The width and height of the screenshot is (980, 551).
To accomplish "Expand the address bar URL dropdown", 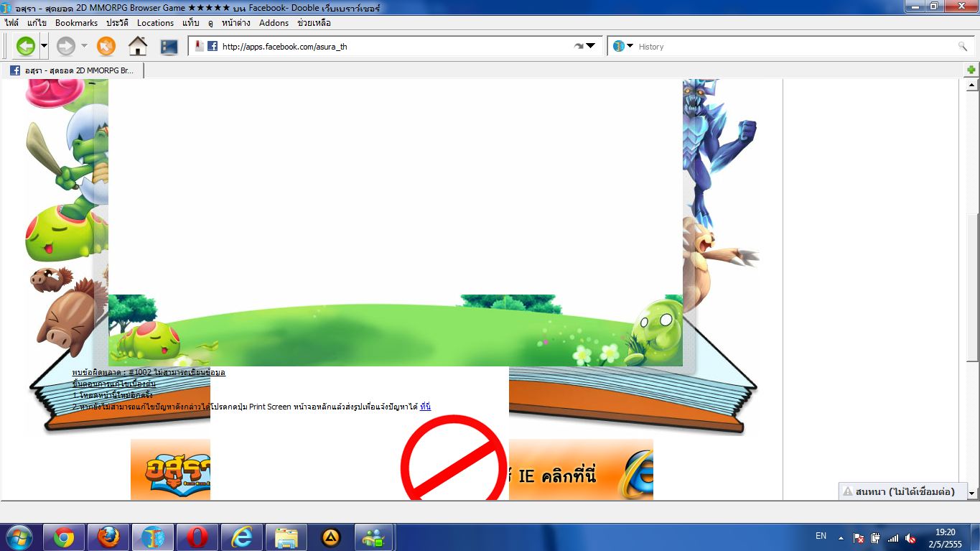I will [591, 46].
